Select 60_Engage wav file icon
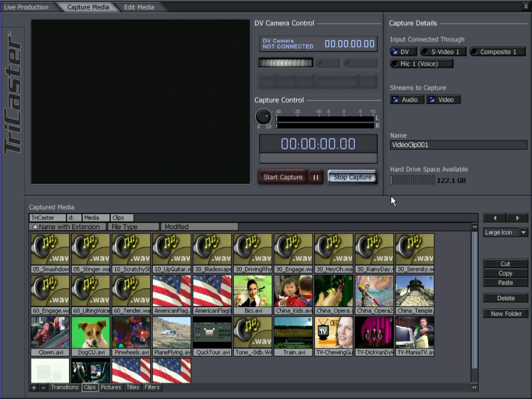The width and height of the screenshot is (532, 399). pos(50,294)
